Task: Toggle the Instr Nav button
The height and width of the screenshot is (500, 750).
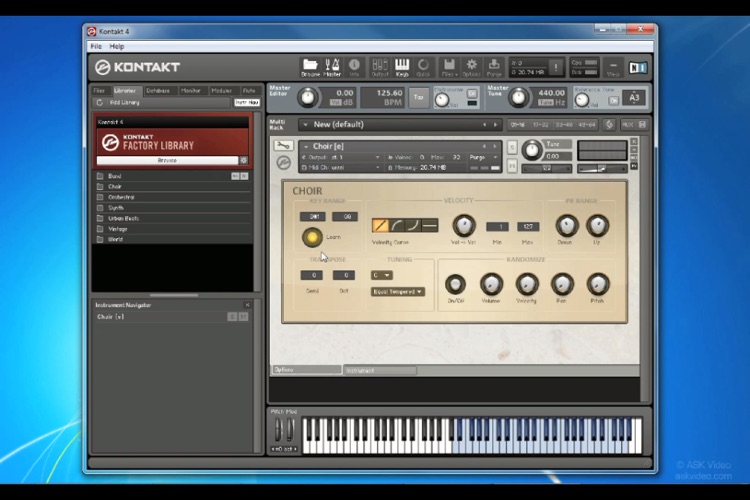Action: pos(247,102)
